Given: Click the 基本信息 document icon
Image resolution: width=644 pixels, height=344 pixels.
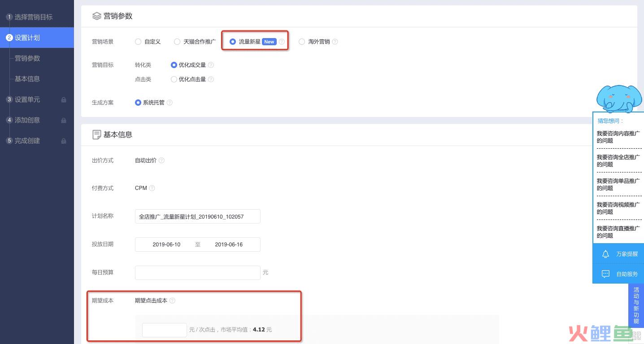Looking at the screenshot, I should (x=97, y=134).
